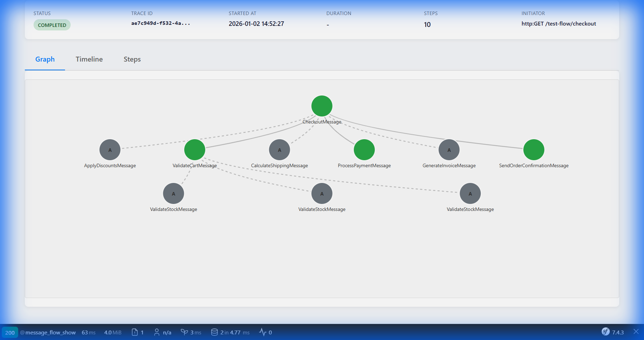Click the @message_flow_show route link
644x340 pixels.
[48, 332]
